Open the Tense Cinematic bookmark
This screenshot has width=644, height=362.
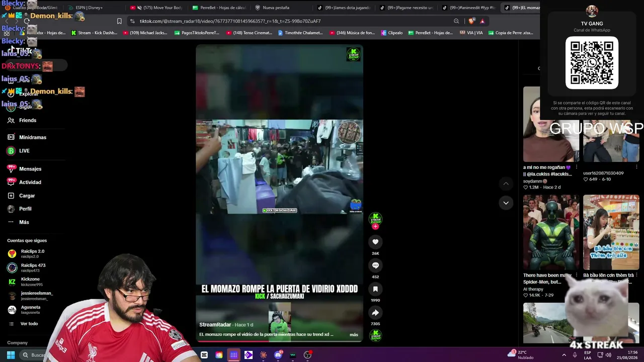pos(249,33)
